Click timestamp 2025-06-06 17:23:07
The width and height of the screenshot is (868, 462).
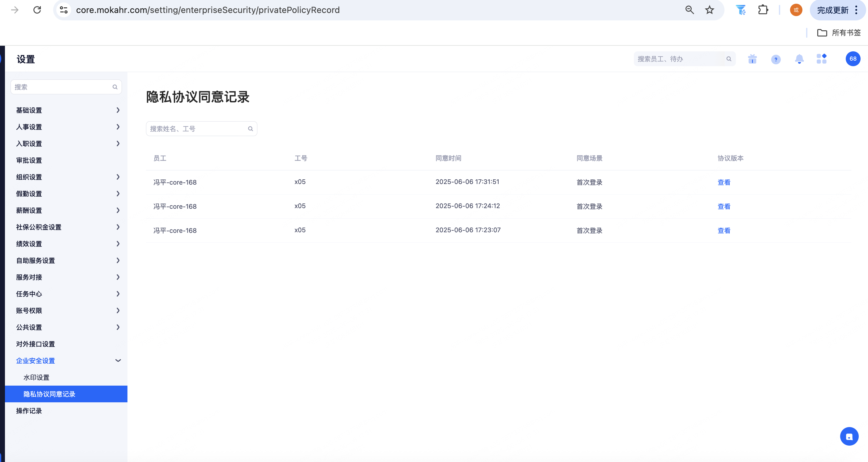(x=468, y=230)
